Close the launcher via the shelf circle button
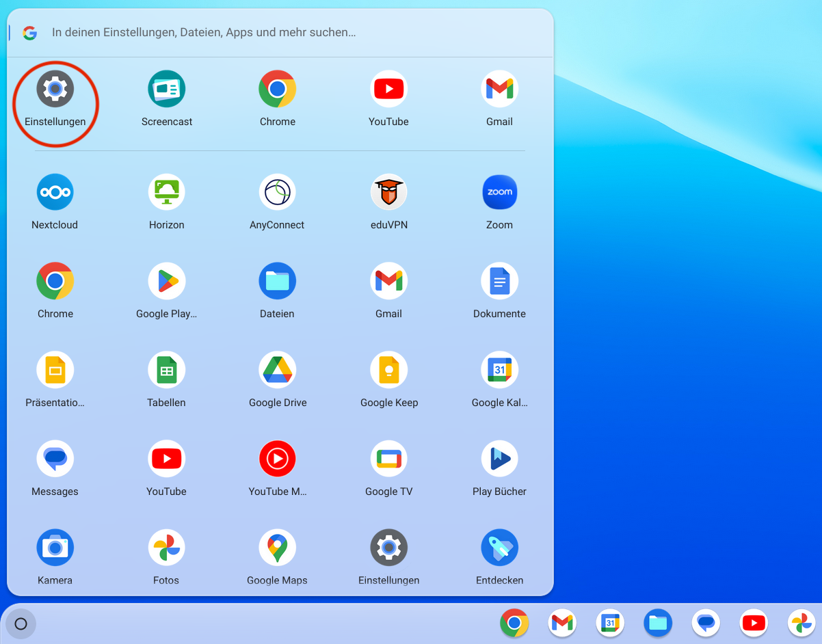The image size is (822, 644). (x=21, y=623)
